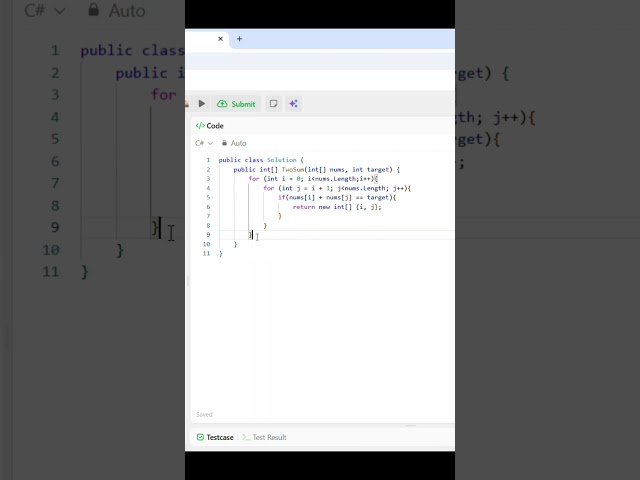Click the outer for loop on line 3
The height and width of the screenshot is (480, 640).
point(313,179)
